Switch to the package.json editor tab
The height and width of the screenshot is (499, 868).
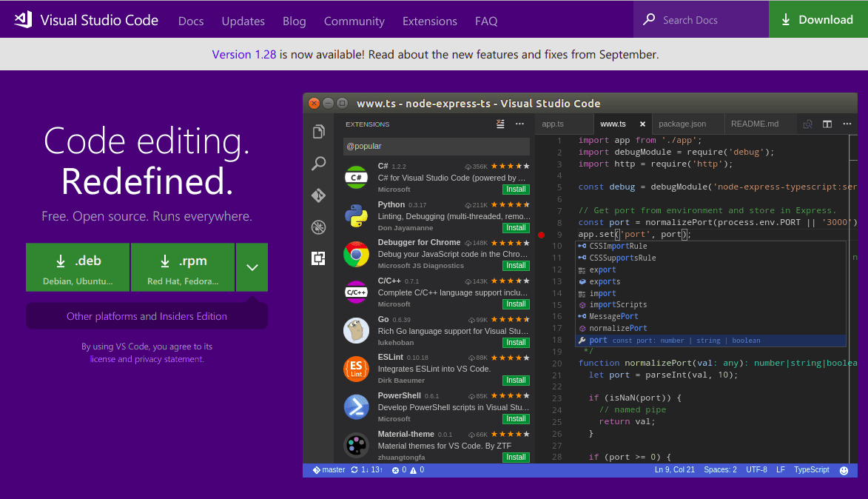click(688, 124)
